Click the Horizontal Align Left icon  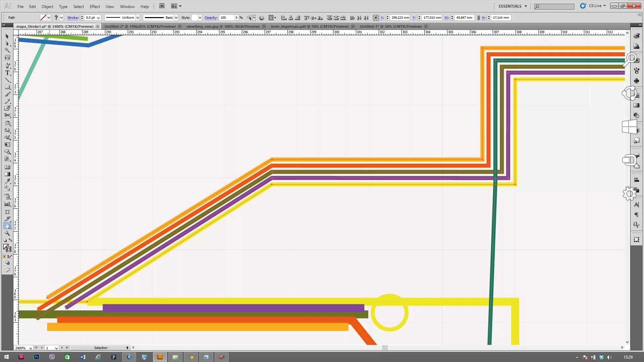[284, 18]
